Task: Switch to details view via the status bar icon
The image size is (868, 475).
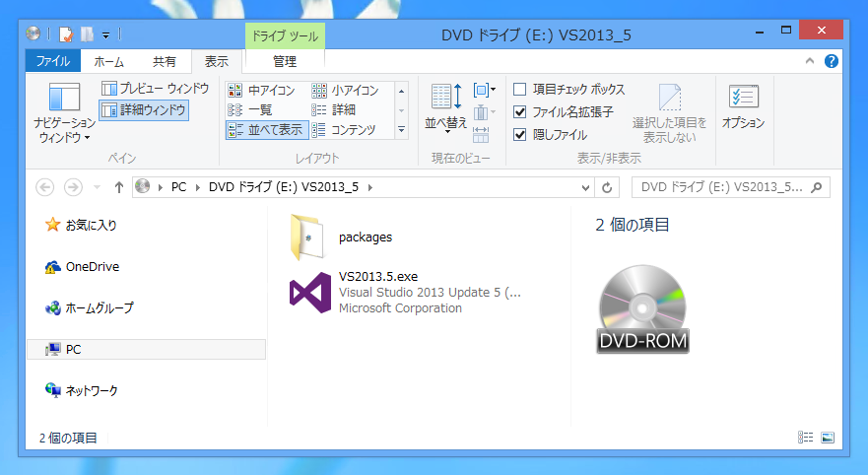Action: pos(805,438)
